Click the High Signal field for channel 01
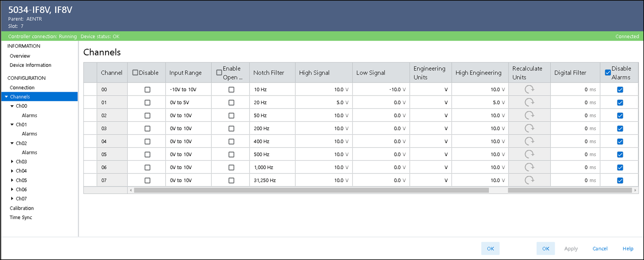 click(x=324, y=102)
